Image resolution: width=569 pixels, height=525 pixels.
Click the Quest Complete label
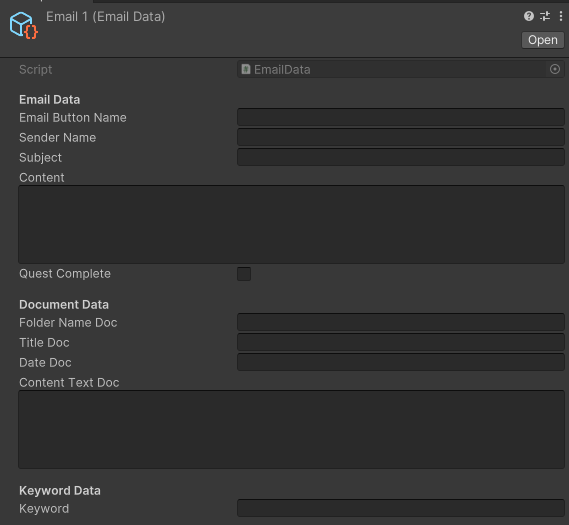[x=65, y=274]
